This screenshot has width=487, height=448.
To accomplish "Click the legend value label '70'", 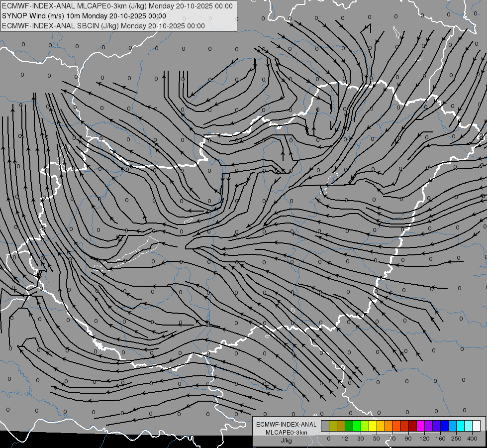I will coord(392,439).
